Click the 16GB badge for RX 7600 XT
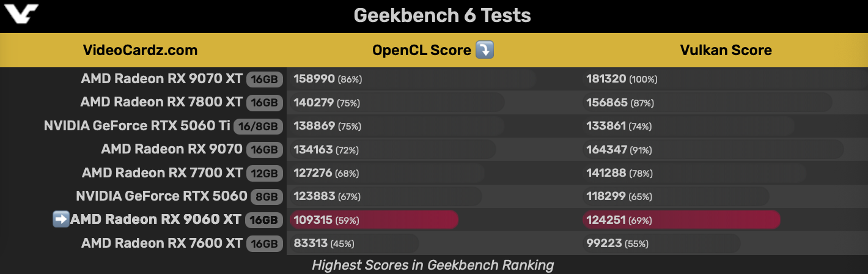 pyautogui.click(x=265, y=243)
